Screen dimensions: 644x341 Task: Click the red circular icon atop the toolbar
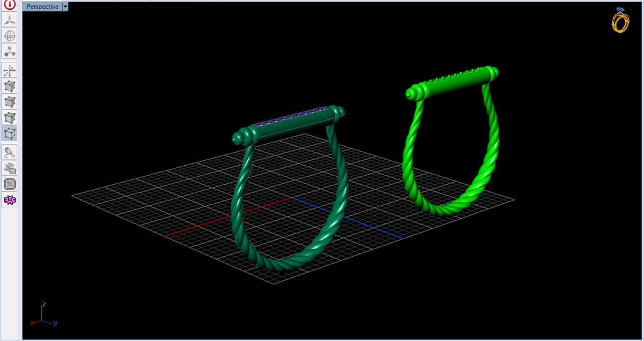(10, 5)
